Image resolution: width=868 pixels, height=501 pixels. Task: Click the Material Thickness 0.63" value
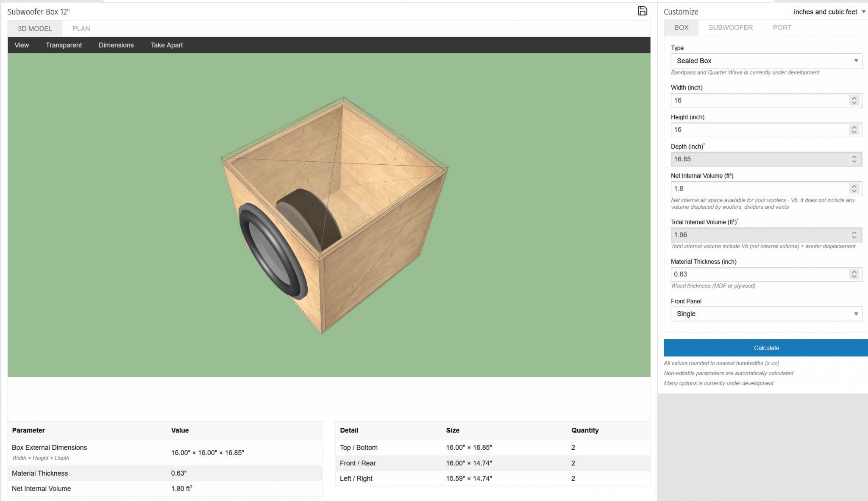pyautogui.click(x=179, y=473)
